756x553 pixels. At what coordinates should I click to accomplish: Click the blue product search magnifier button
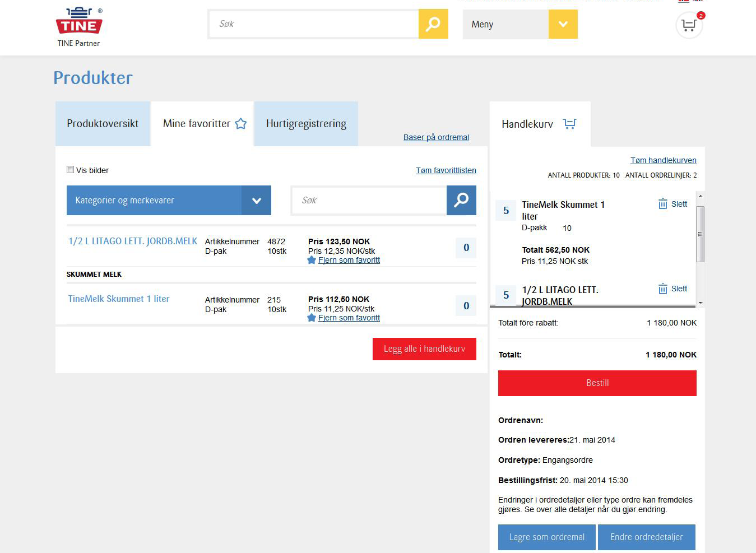(461, 200)
